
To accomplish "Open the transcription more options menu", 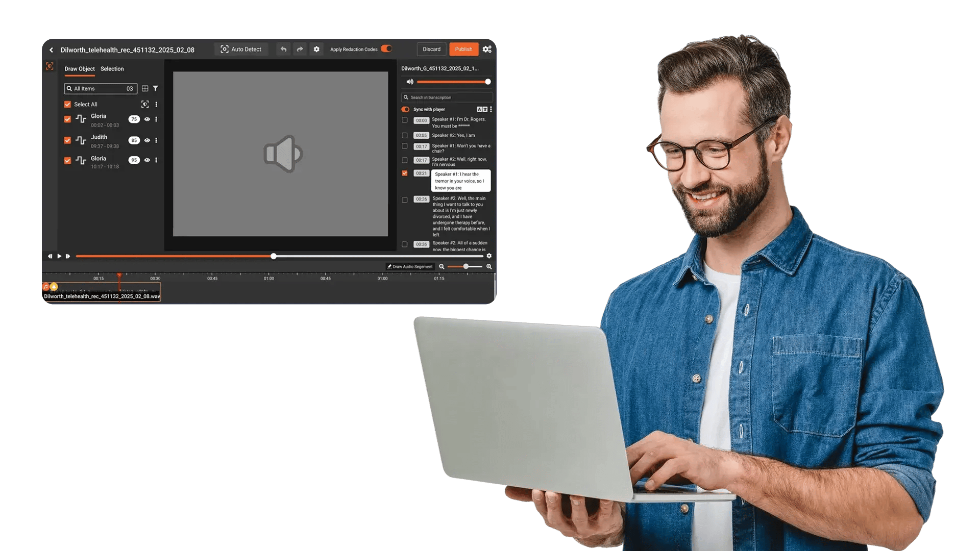I will click(x=491, y=109).
